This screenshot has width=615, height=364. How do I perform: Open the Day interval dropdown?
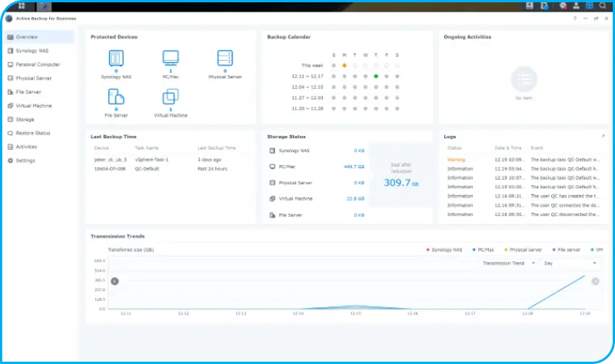570,263
